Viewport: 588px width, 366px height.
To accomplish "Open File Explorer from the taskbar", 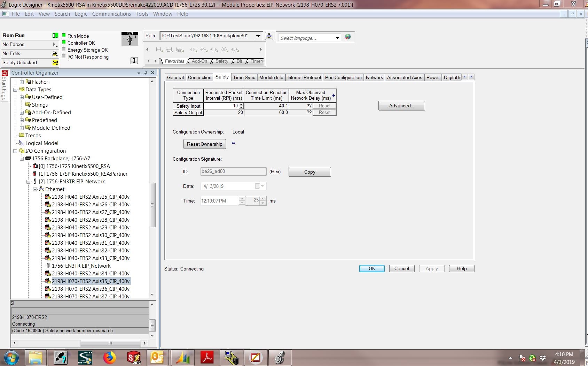I will pyautogui.click(x=36, y=358).
